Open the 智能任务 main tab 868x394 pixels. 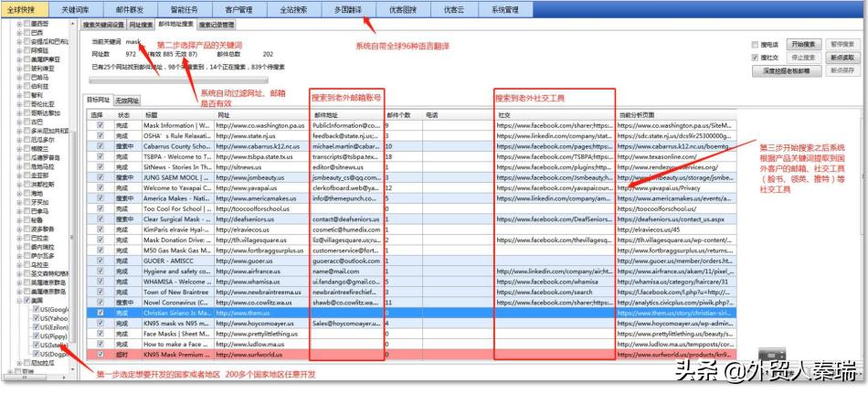click(x=185, y=9)
